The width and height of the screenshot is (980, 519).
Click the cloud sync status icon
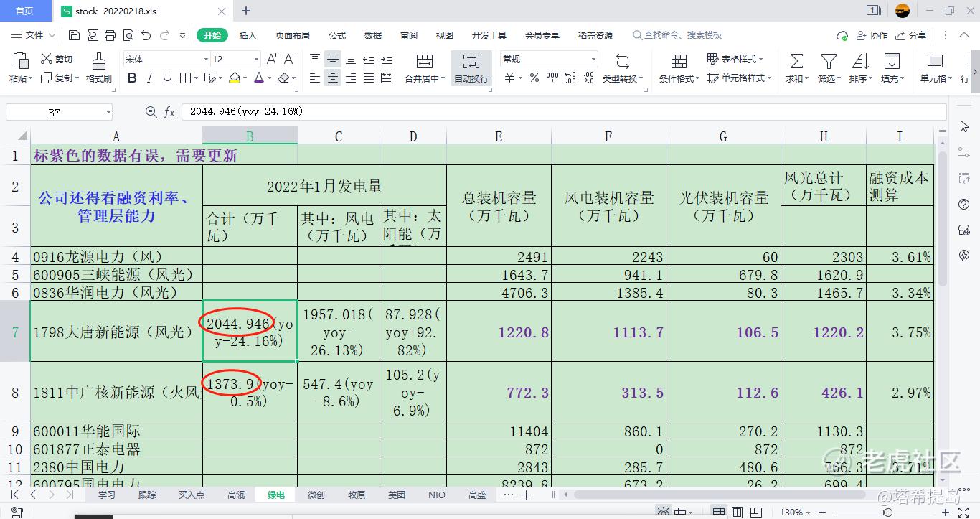pyautogui.click(x=842, y=35)
